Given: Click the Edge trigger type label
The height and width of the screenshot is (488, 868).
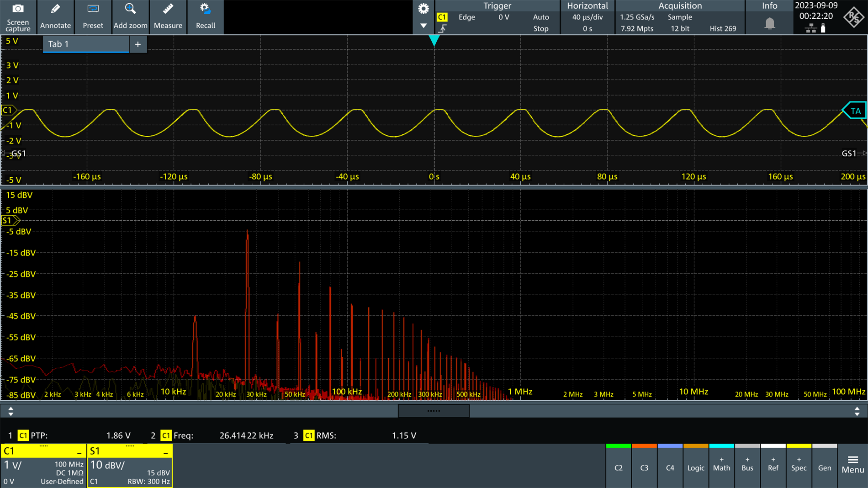Looking at the screenshot, I should click(466, 17).
